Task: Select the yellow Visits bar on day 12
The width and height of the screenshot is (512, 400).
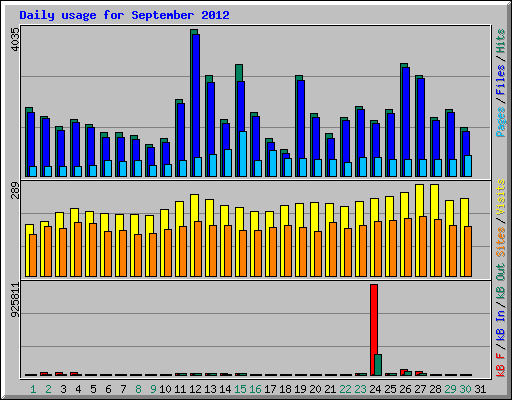Action: [x=195, y=235]
